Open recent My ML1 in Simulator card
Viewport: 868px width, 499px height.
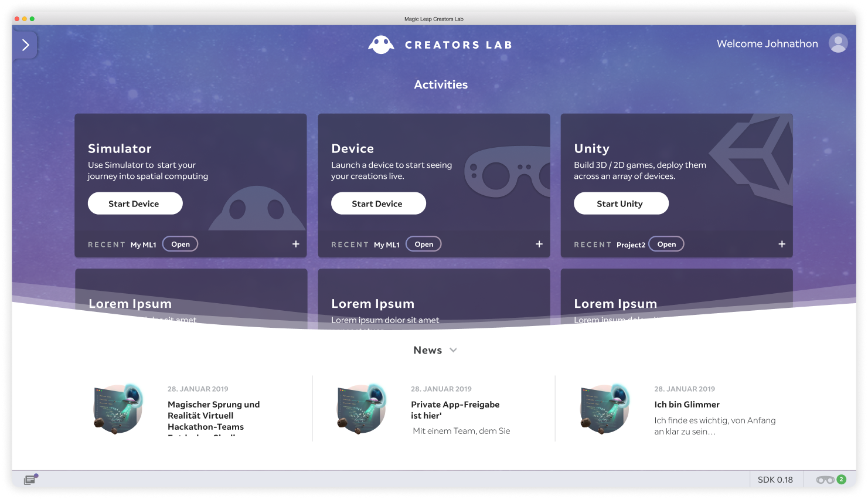[x=180, y=245]
